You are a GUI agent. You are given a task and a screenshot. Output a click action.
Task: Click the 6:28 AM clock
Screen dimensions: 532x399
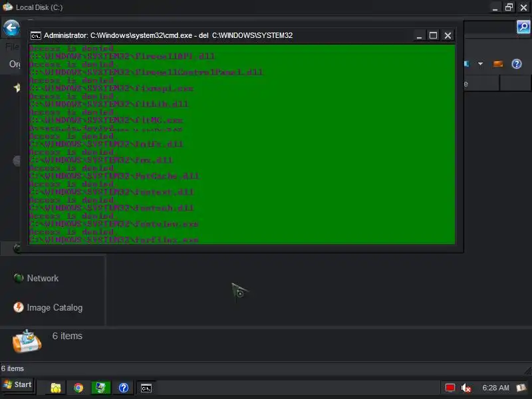pos(495,388)
